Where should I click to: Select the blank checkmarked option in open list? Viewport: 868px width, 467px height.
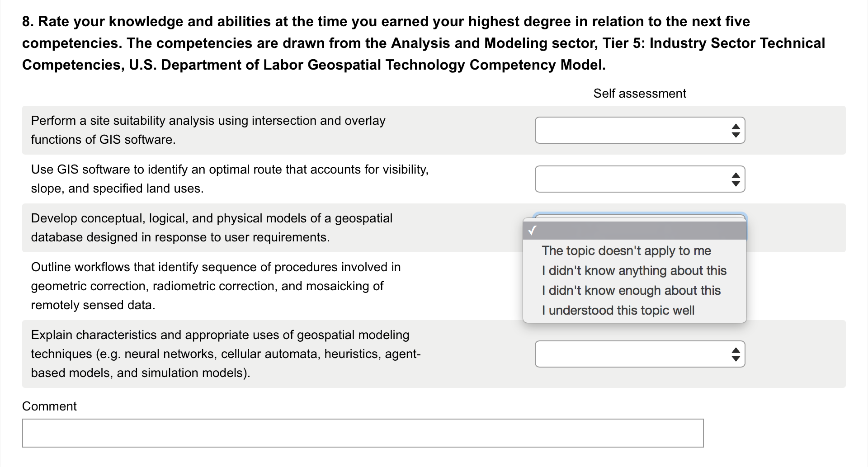click(x=635, y=231)
